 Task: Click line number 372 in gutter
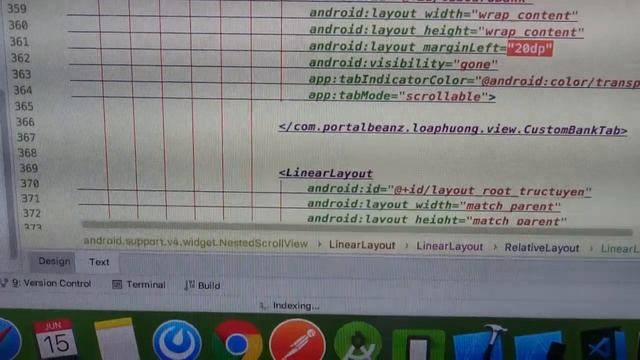pos(32,213)
